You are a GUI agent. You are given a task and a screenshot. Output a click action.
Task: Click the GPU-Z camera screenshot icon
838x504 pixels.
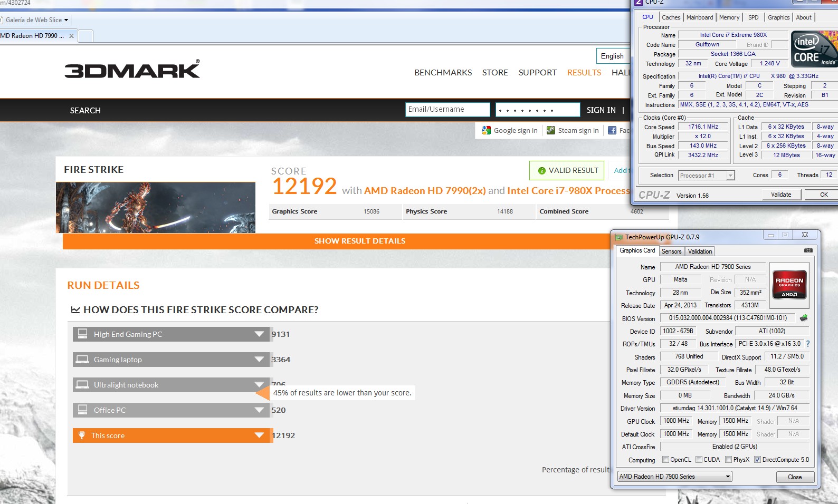point(808,250)
